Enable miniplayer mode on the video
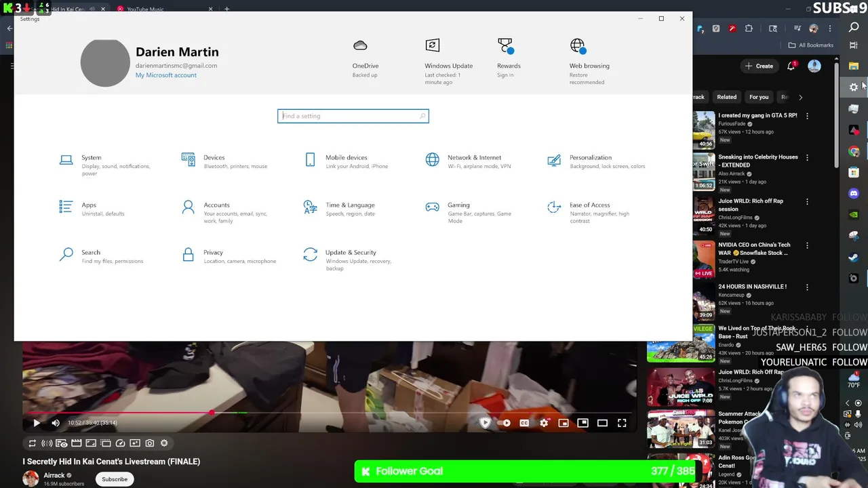868x488 pixels. tap(564, 423)
